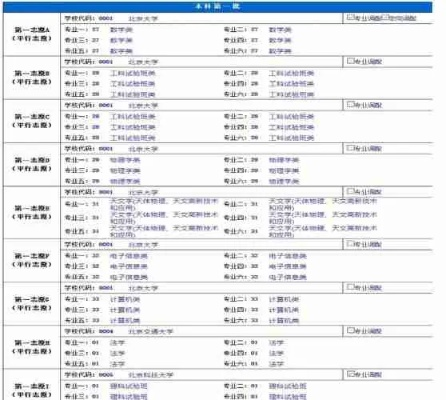446x400 pixels.
Task: Click 北京交通大学 school name in 志愿H
Action: pos(151,331)
